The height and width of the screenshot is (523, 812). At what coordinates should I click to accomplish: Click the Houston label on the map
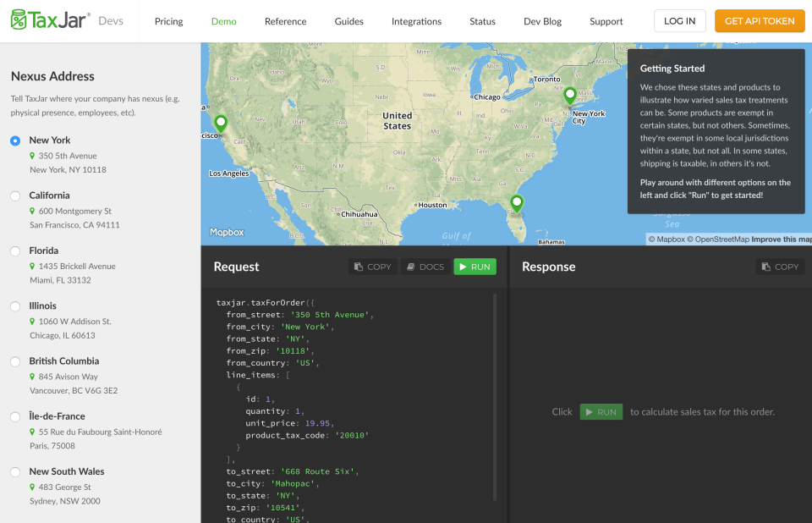[x=432, y=205]
